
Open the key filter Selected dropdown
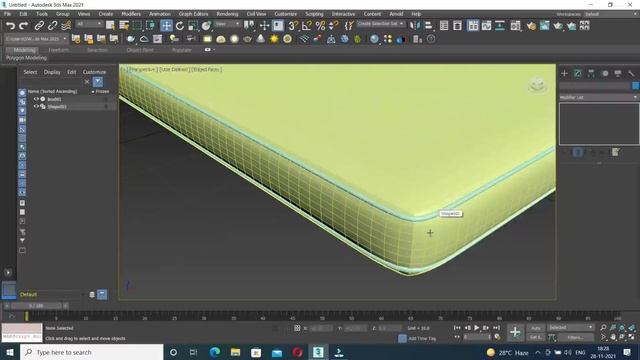click(570, 327)
